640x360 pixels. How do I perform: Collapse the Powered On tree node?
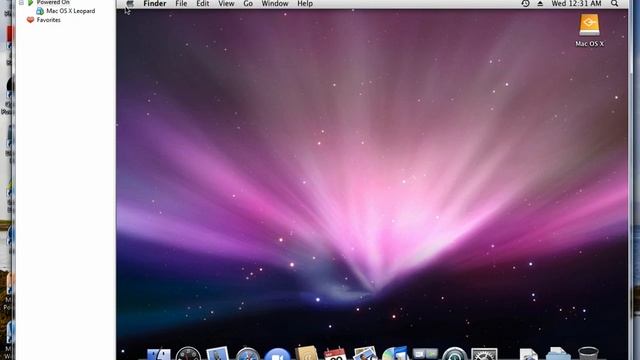click(x=21, y=2)
